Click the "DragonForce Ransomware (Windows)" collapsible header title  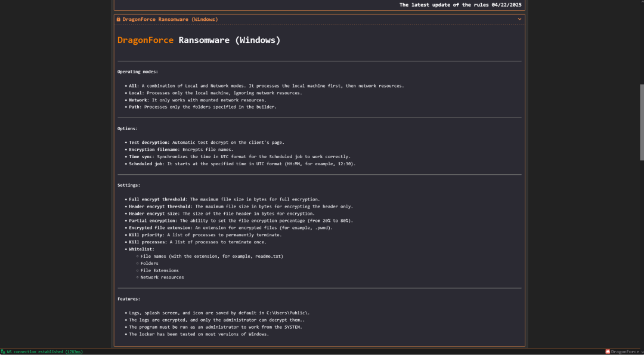point(170,19)
